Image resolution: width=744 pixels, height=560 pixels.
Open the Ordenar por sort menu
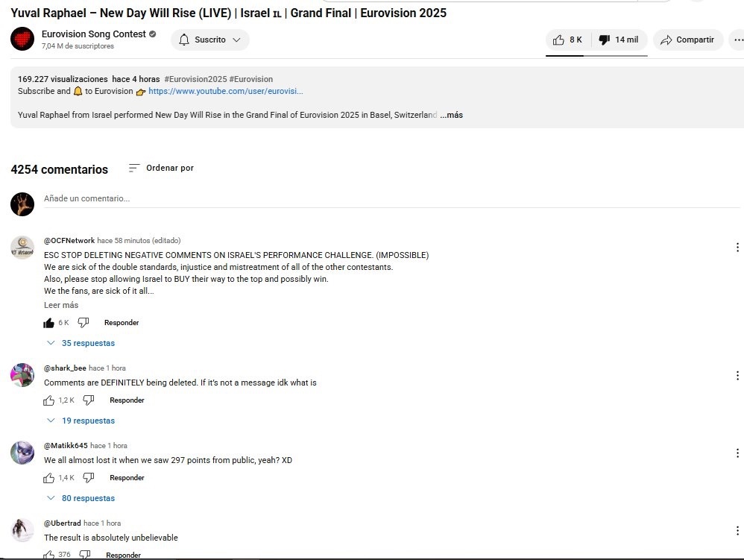tap(161, 168)
